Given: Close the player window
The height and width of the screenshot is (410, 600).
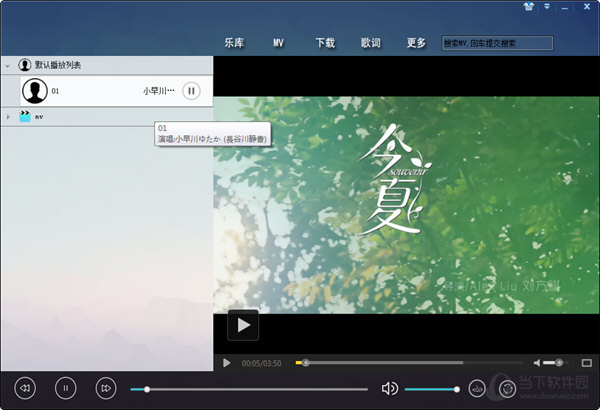Looking at the screenshot, I should tap(587, 7).
